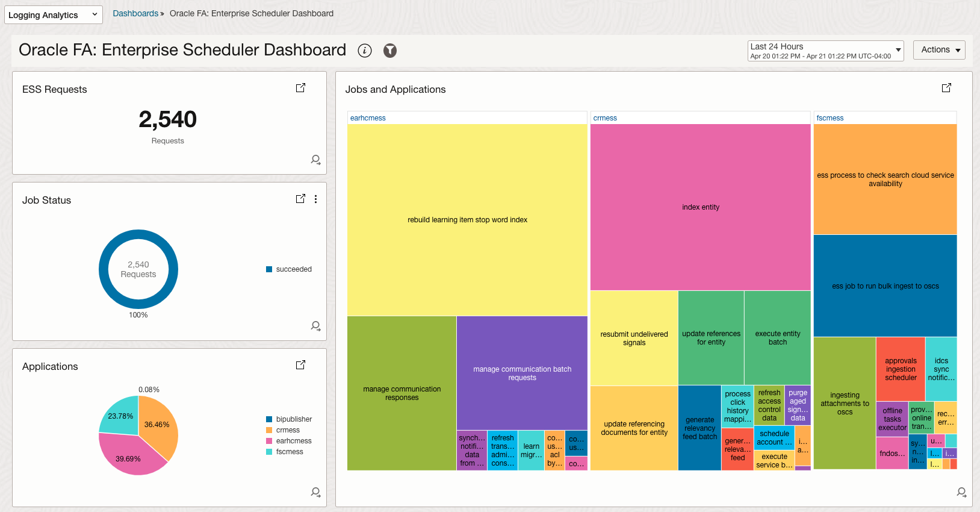Open Applications widget pop-out icon
The image size is (980, 512).
[300, 365]
